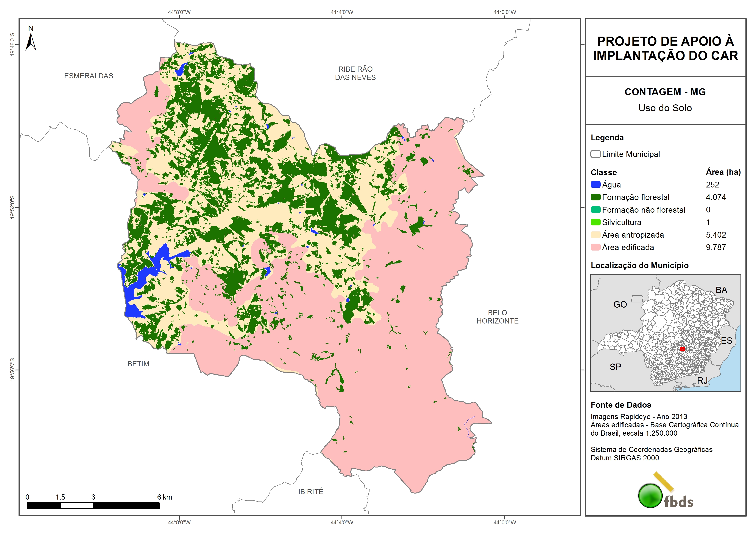The width and height of the screenshot is (756, 534).
Task: Click the BELO HORIZONTE map label
Action: [497, 317]
